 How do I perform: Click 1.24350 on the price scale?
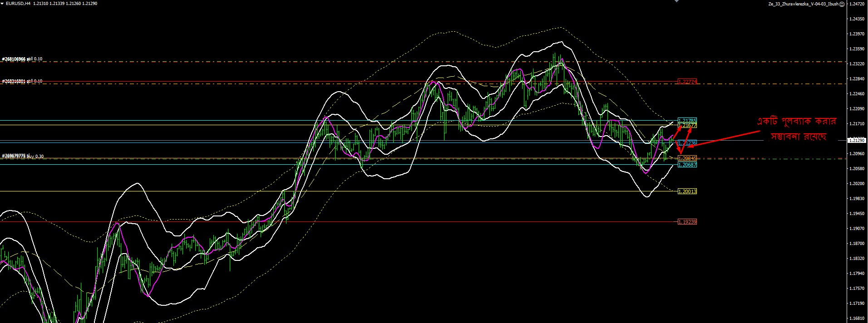coord(857,19)
